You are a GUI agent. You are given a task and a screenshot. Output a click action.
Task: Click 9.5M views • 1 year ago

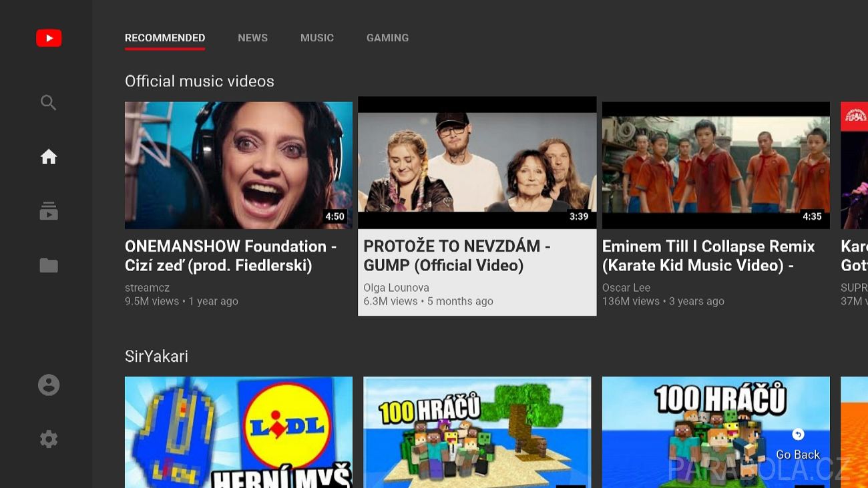pyautogui.click(x=182, y=302)
